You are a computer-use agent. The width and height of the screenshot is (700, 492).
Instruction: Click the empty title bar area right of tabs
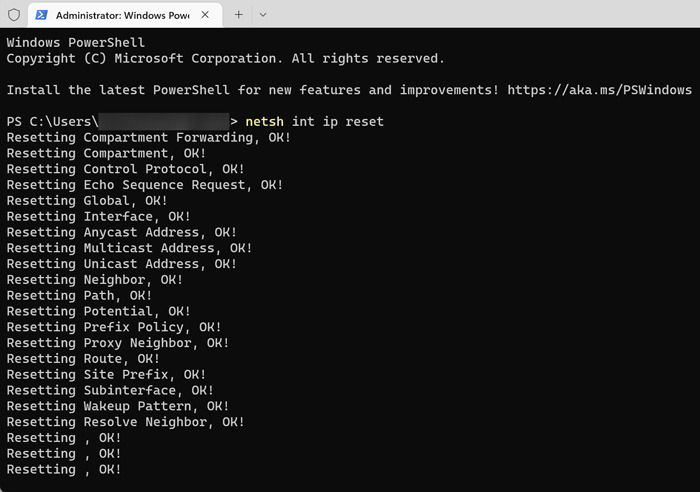click(484, 14)
